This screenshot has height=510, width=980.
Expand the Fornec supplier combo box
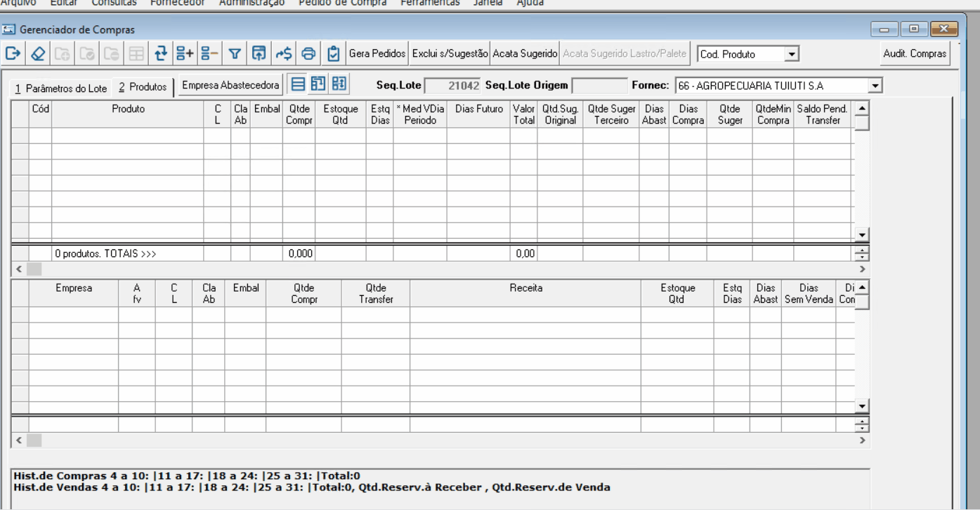click(x=875, y=86)
